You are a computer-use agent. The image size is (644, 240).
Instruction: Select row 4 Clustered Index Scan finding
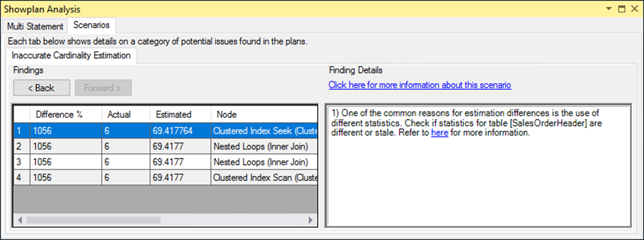[166, 177]
